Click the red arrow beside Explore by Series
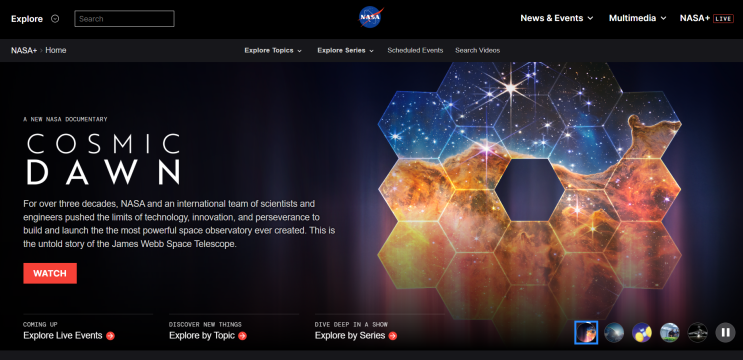The image size is (743, 360). [x=393, y=336]
